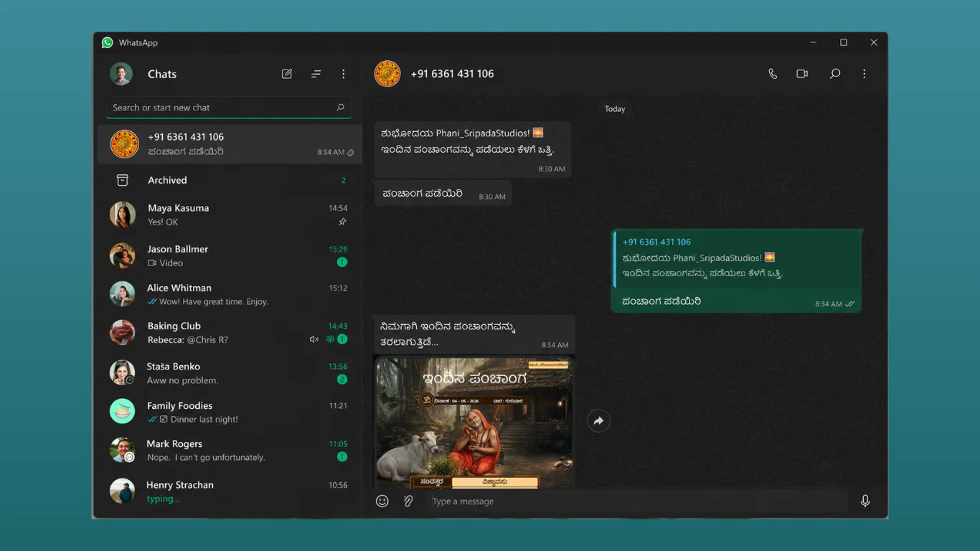Image resolution: width=980 pixels, height=551 pixels.
Task: Select the +91 6361 431 106 chat row
Action: (230, 143)
